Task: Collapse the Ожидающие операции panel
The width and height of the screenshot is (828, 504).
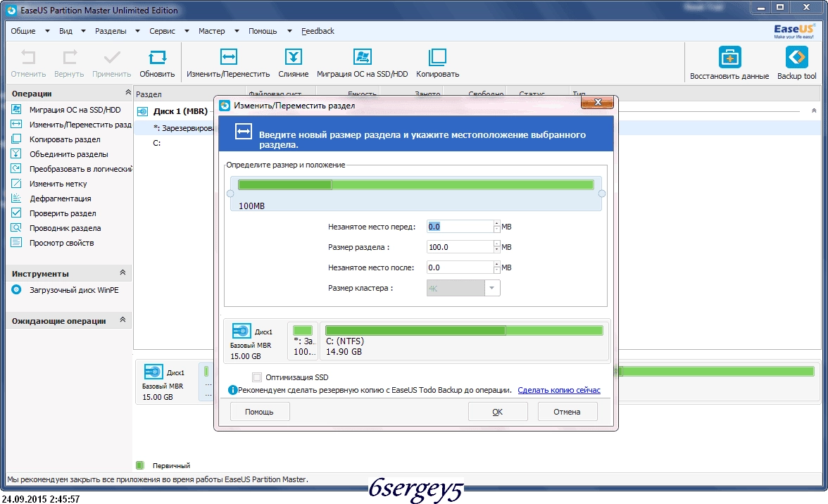Action: tap(123, 320)
